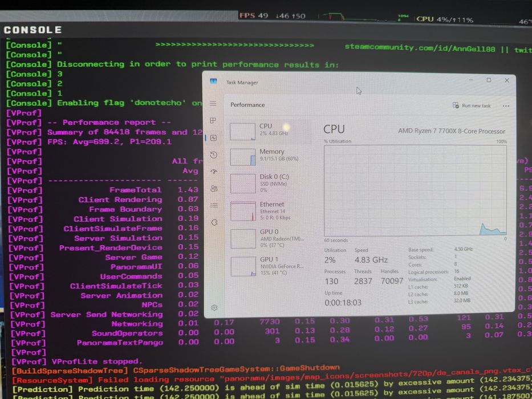
Task: Minimize the Task Manager window
Action: coord(471,80)
